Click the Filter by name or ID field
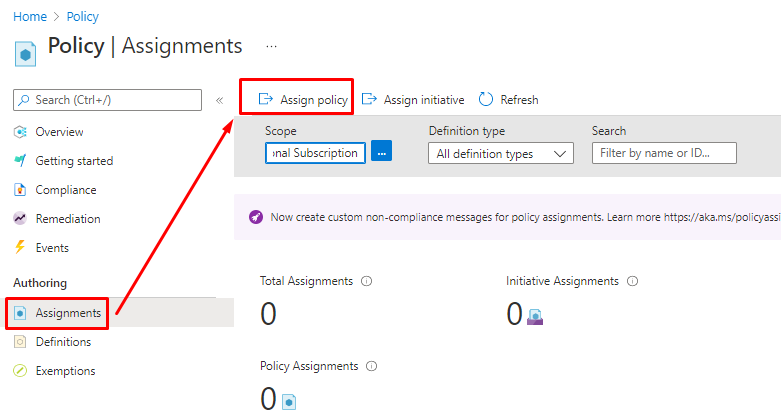 point(664,153)
